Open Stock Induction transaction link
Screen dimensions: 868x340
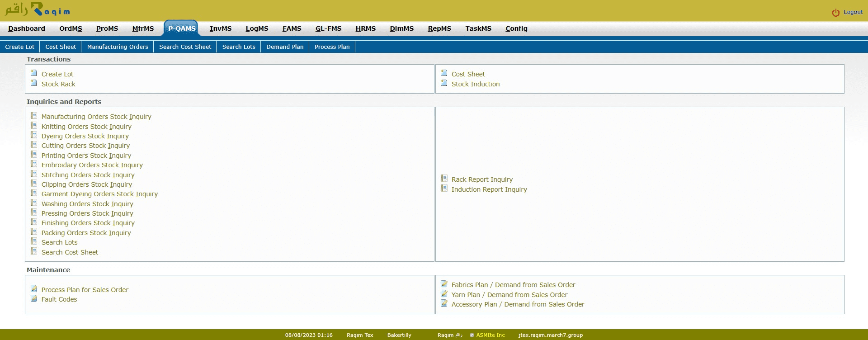(x=475, y=84)
